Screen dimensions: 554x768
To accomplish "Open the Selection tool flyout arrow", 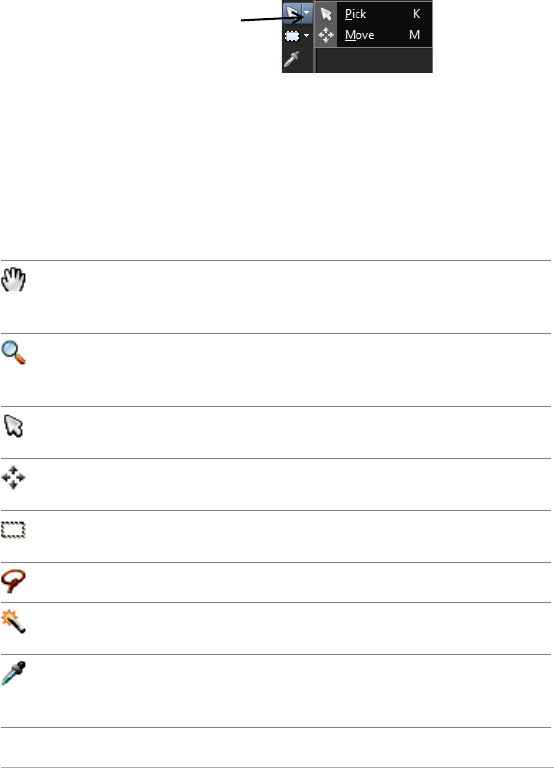I will (x=307, y=36).
